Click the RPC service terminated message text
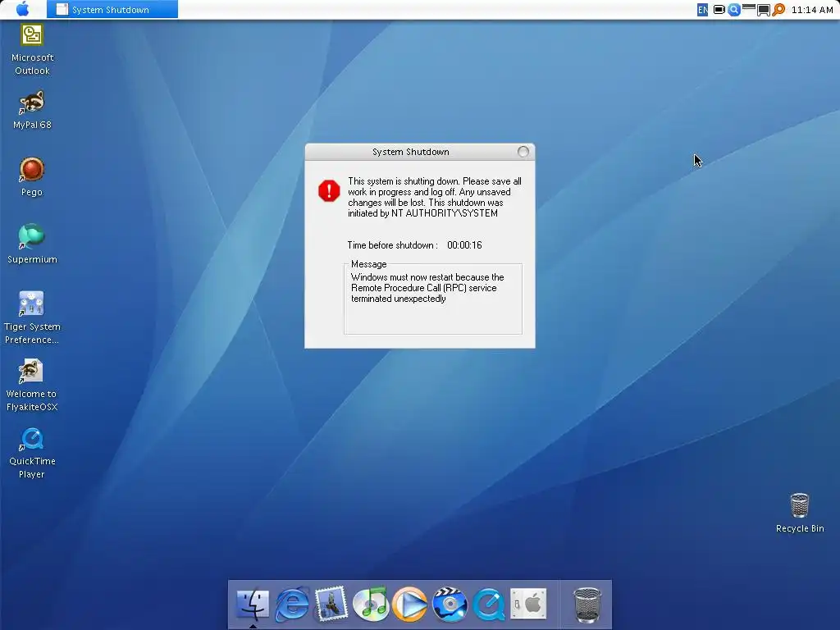The height and width of the screenshot is (630, 840). pos(427,288)
